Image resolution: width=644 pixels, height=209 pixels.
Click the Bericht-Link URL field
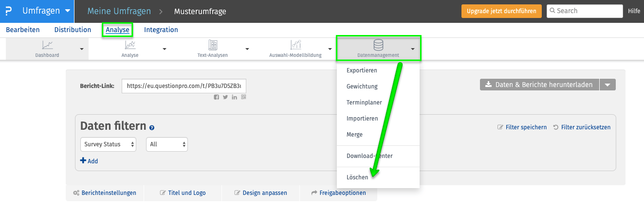click(x=184, y=86)
